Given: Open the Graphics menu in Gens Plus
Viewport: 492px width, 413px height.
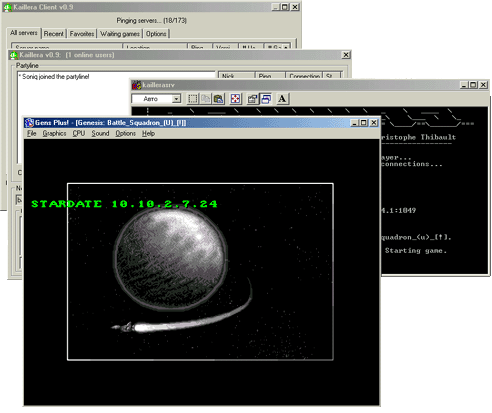Looking at the screenshot, I should [x=54, y=134].
